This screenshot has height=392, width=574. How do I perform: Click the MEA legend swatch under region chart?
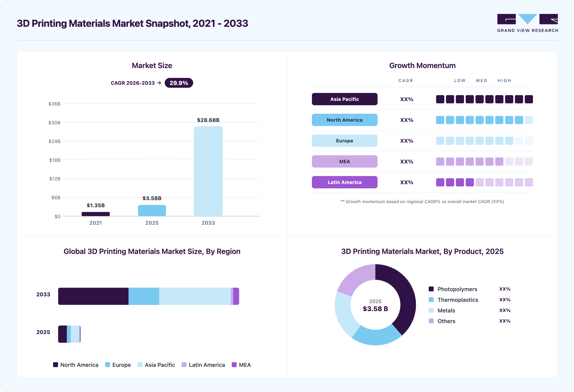coord(234,365)
